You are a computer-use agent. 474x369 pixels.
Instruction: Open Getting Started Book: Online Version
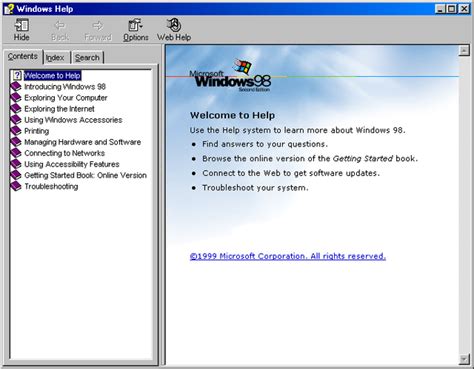(x=85, y=175)
